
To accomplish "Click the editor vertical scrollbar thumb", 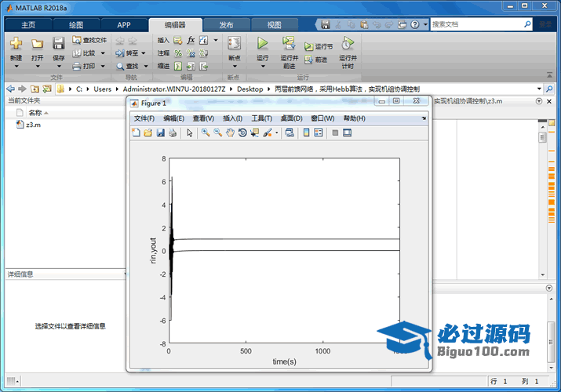I will (x=543, y=137).
